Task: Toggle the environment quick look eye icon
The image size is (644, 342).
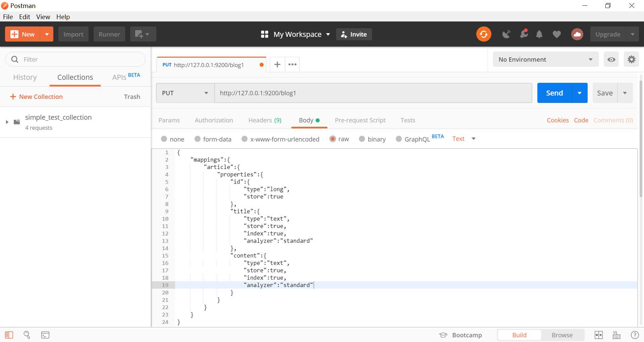Action: click(611, 59)
